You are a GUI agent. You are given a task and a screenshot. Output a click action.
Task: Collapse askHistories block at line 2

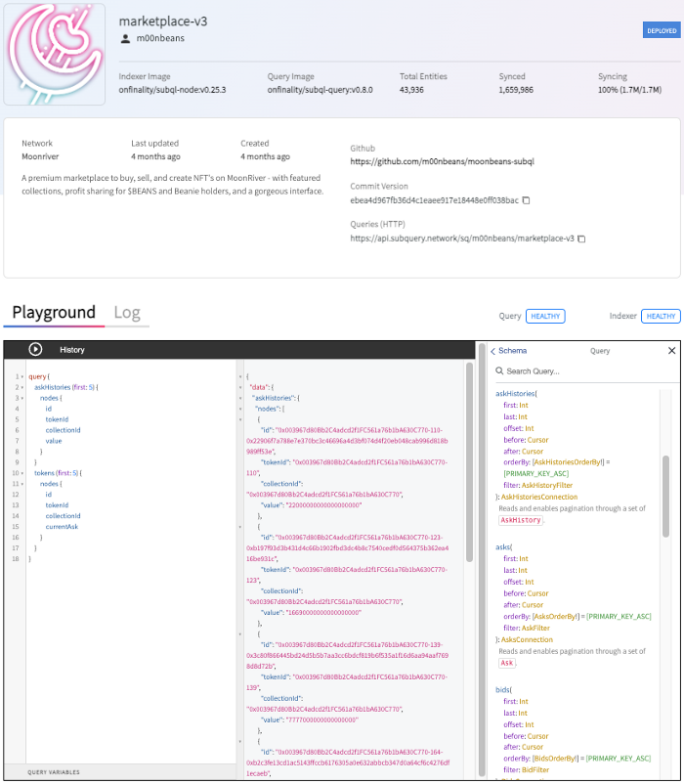click(22, 387)
